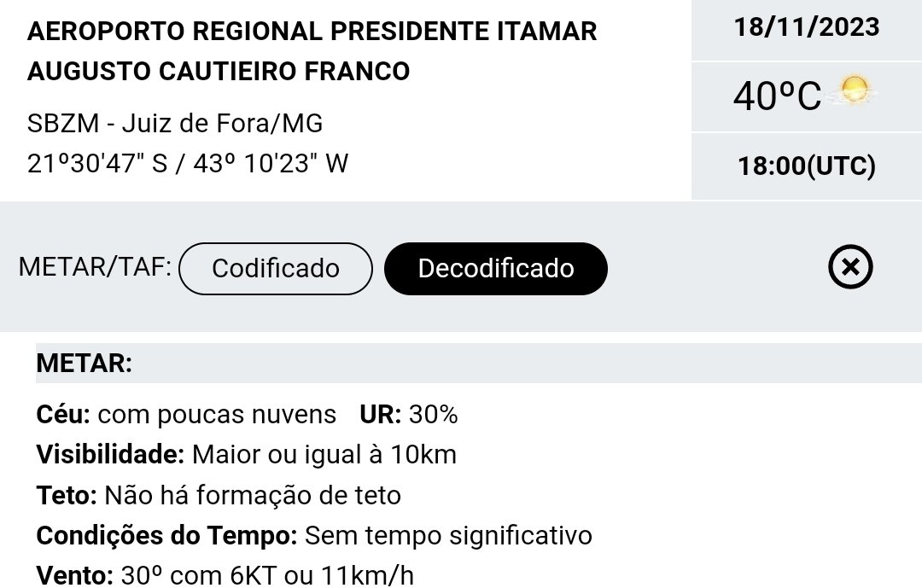Click the 40°C temperature reading

pyautogui.click(x=777, y=96)
